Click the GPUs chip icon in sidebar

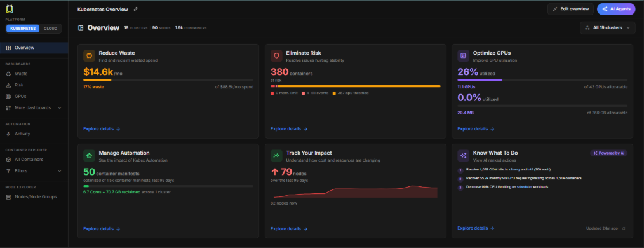[9, 96]
